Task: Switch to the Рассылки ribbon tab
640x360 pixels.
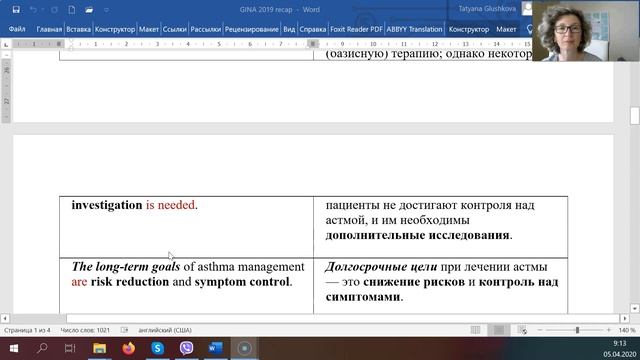Action: (x=206, y=29)
